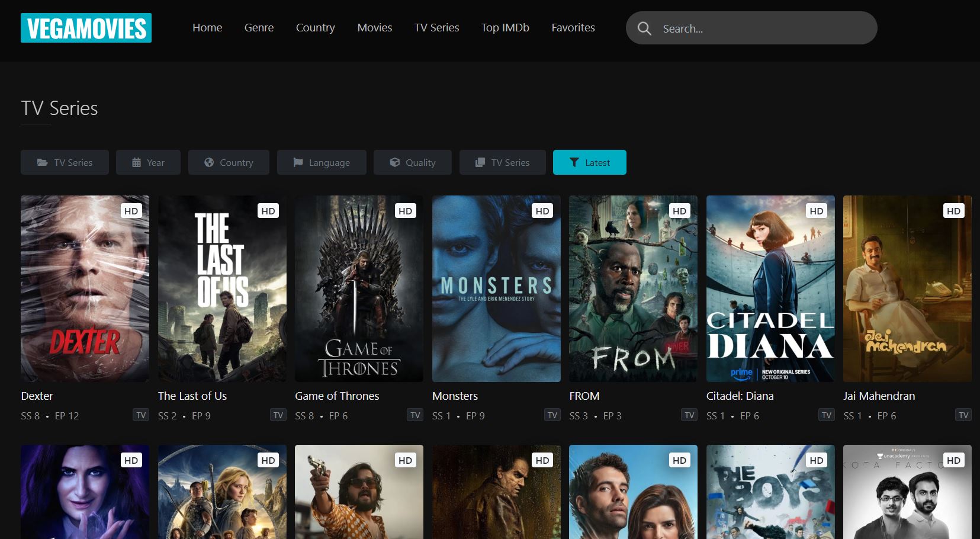This screenshot has width=980, height=539.
Task: Click the HD badge on Monsters poster
Action: (542, 211)
